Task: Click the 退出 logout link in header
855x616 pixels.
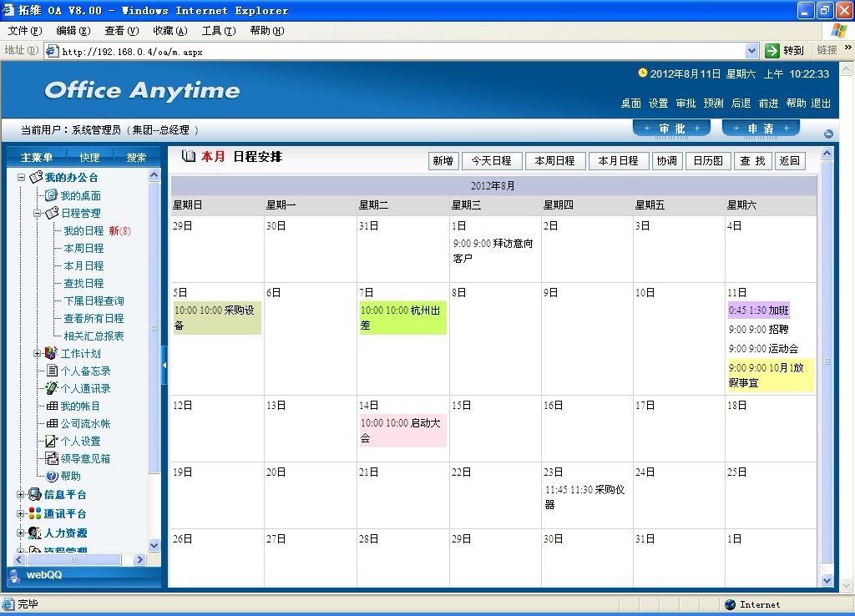Action: 821,104
